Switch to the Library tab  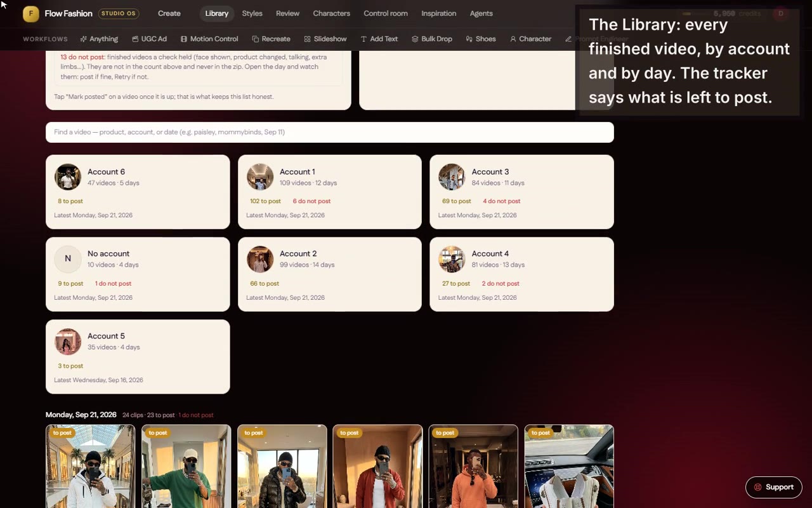tap(216, 13)
